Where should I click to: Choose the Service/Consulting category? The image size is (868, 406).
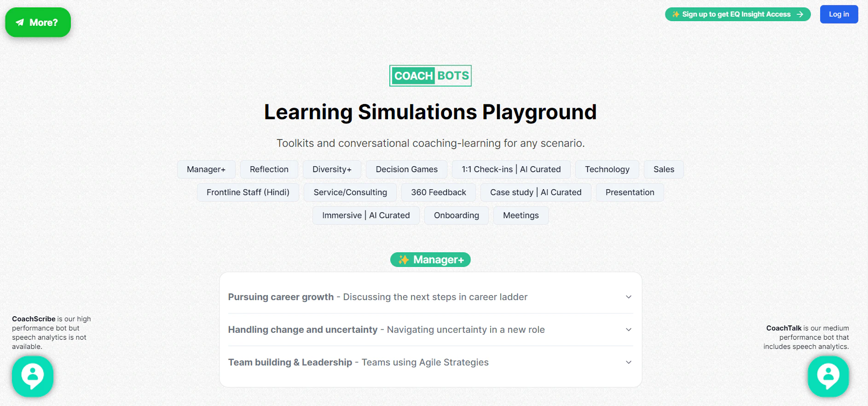tap(350, 192)
